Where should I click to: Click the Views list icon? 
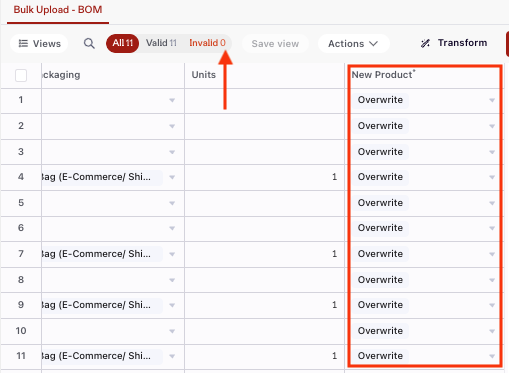click(23, 43)
